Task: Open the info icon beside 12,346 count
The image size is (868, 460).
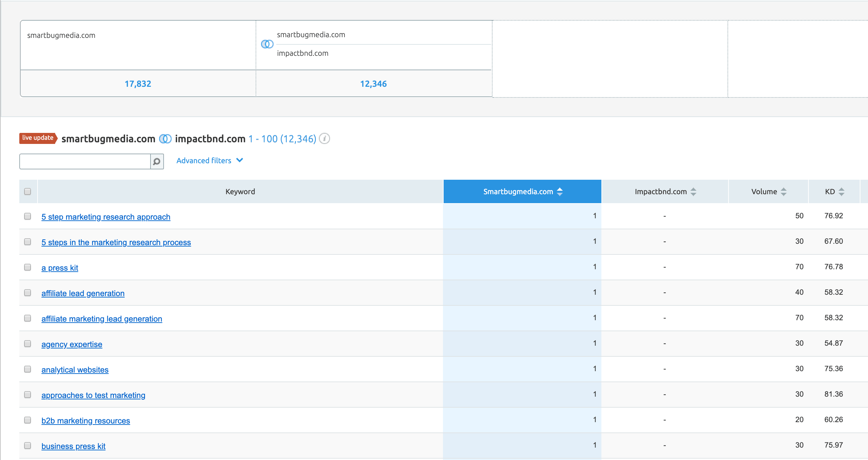Action: (324, 139)
